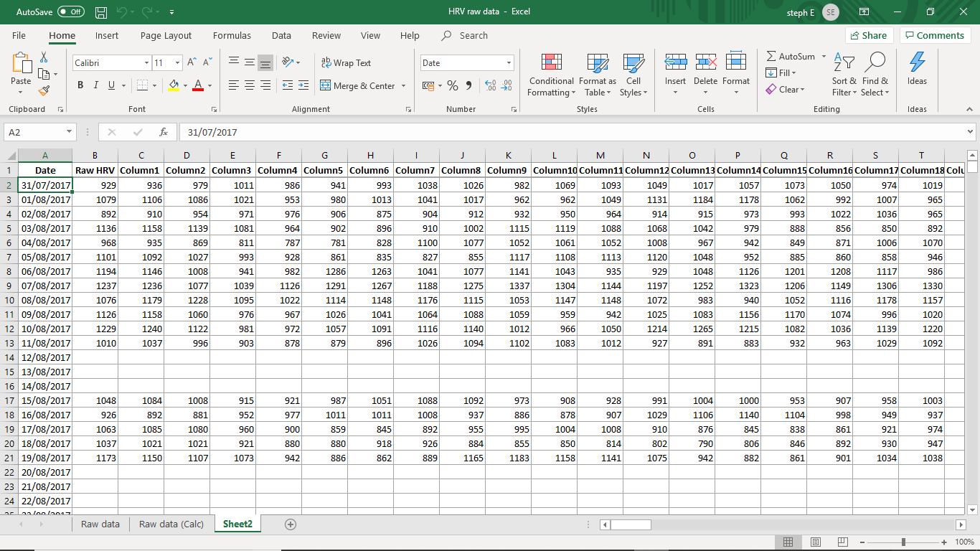Open the Comments pane button

[935, 35]
